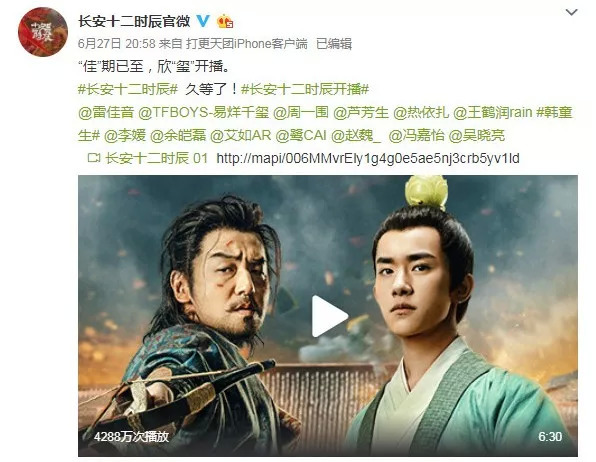
Task: Open the 长安十二时辰官微 profile avatar
Action: 43,32
